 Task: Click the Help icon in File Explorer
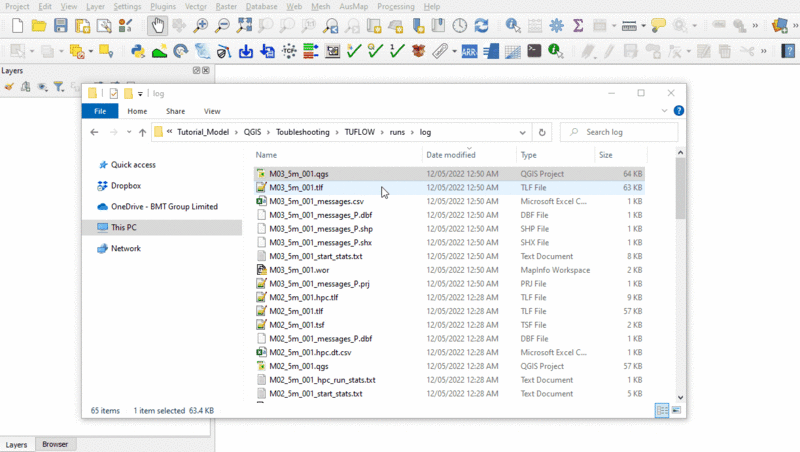click(679, 111)
